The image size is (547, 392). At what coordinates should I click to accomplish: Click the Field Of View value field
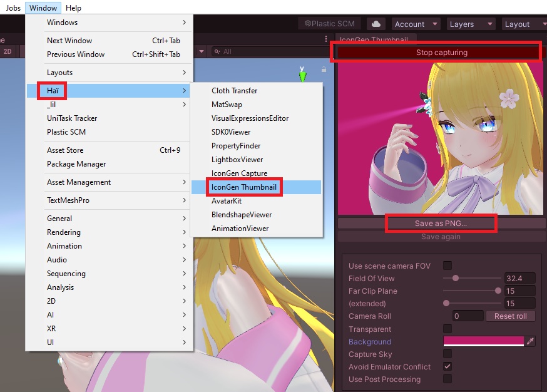pyautogui.click(x=520, y=278)
